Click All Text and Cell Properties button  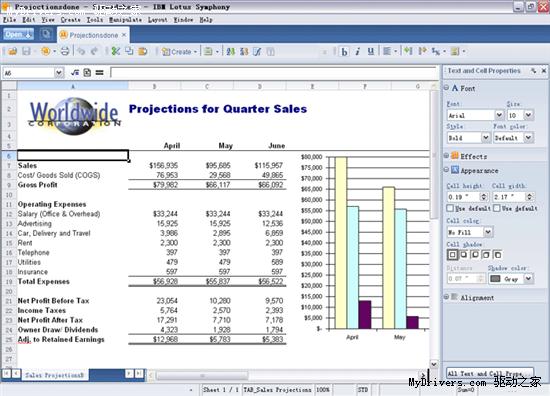click(x=490, y=373)
